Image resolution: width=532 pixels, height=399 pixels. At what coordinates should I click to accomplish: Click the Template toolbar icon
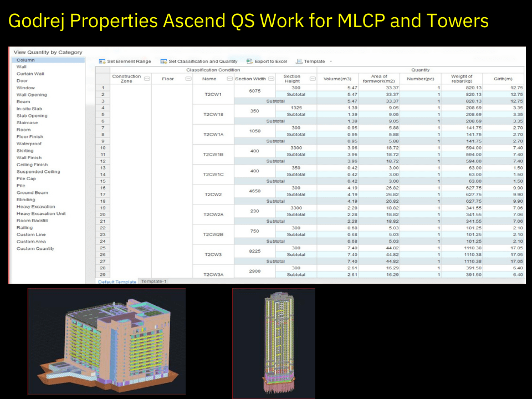pyautogui.click(x=299, y=62)
